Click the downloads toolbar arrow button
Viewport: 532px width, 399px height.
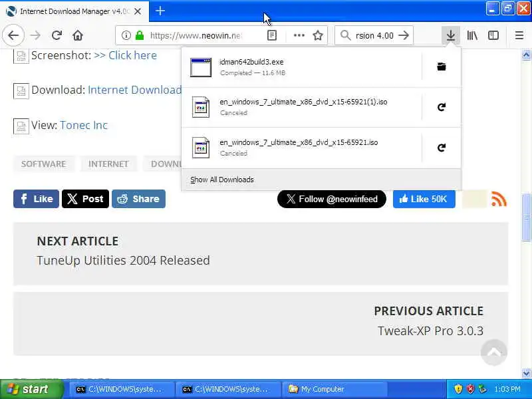(x=451, y=35)
